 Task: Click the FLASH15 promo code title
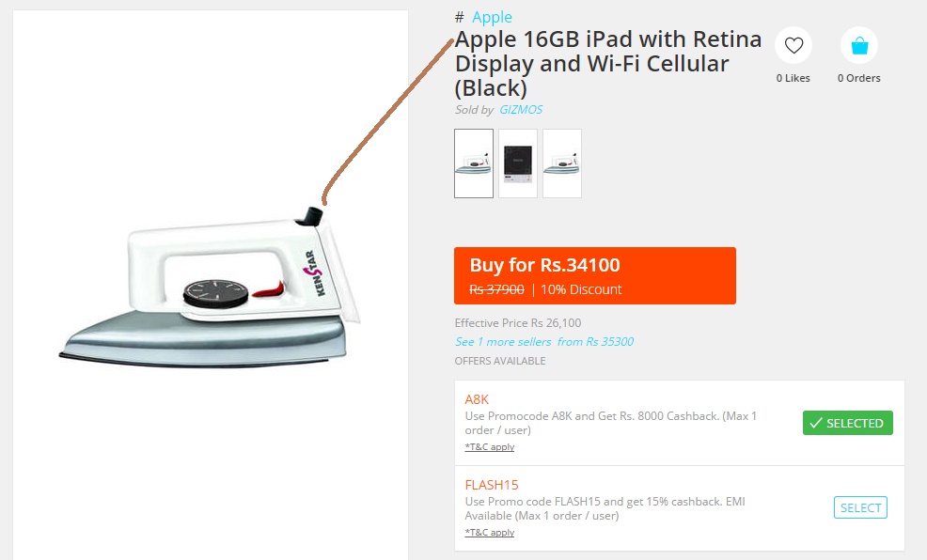[x=492, y=485]
